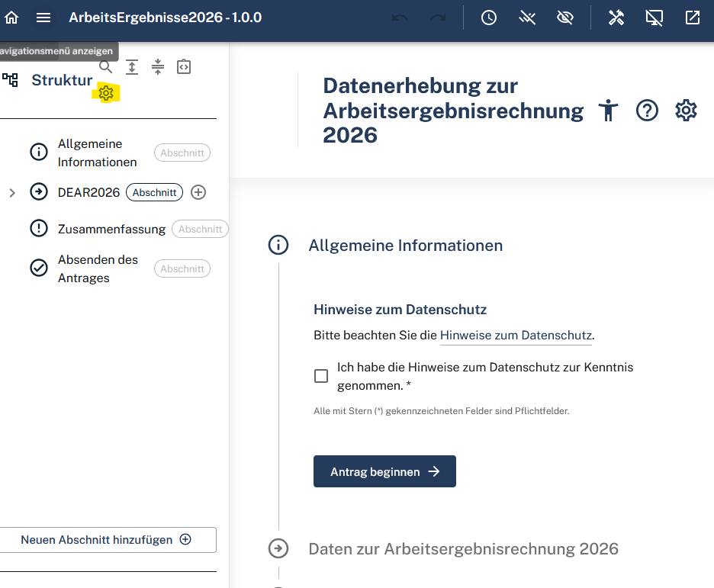714x588 pixels.
Task: Select Absenden des Antrages tree item
Action: tap(98, 268)
